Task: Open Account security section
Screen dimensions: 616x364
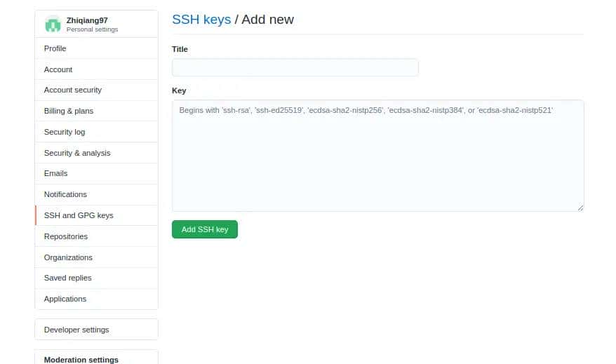Action: click(72, 90)
